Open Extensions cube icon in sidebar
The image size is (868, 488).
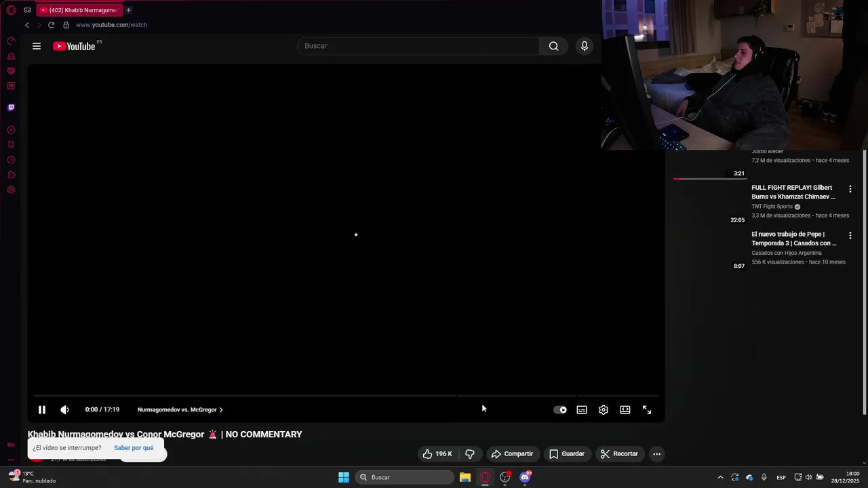point(11,175)
